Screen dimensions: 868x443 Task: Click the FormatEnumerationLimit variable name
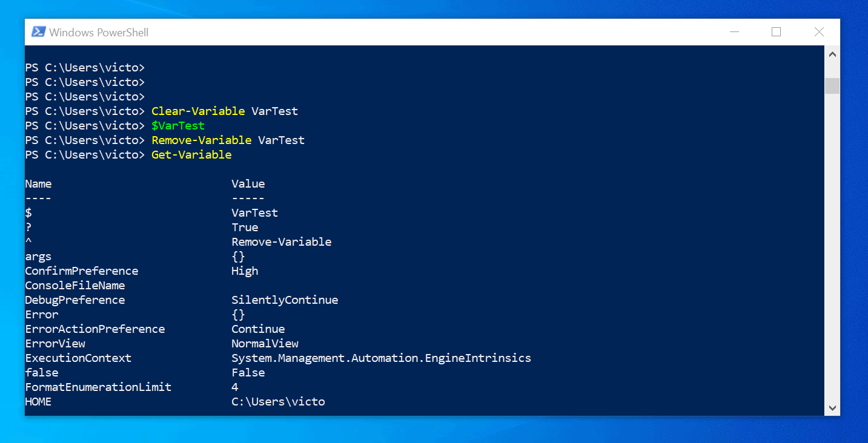pos(98,387)
